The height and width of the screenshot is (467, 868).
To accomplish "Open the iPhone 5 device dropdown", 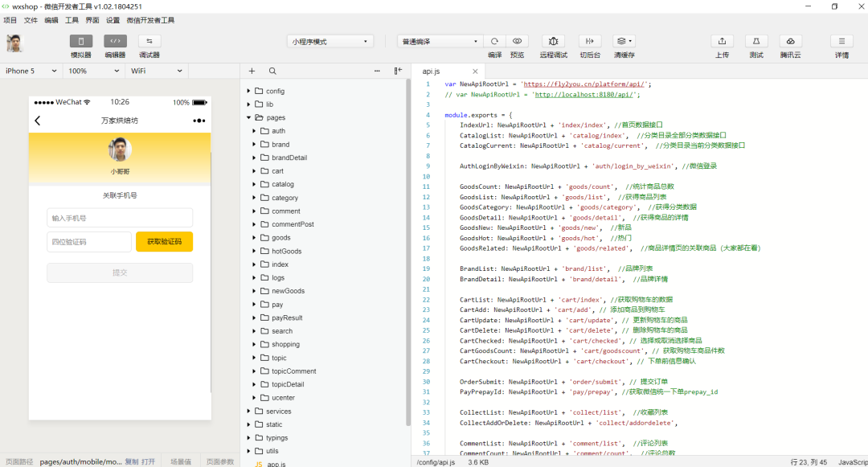I will pyautogui.click(x=31, y=71).
